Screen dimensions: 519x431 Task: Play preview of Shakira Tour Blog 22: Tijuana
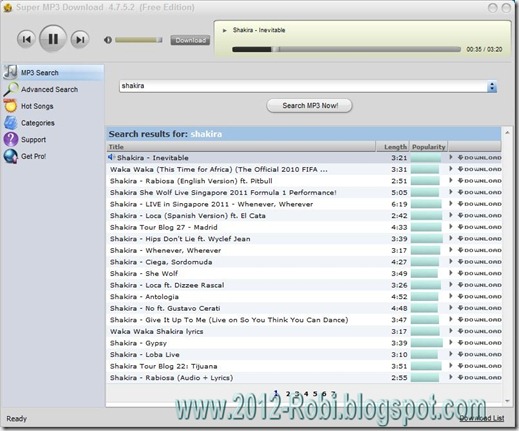451,366
